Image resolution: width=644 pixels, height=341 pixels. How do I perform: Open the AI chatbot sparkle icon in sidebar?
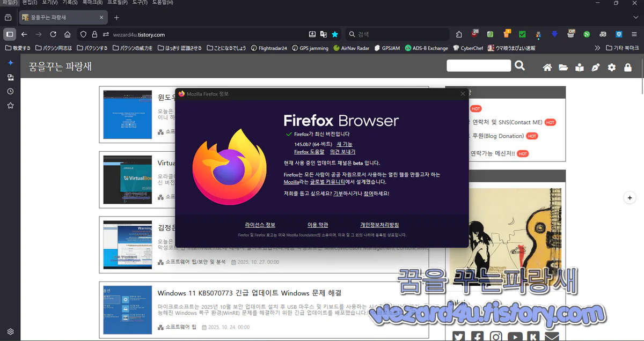click(10, 63)
